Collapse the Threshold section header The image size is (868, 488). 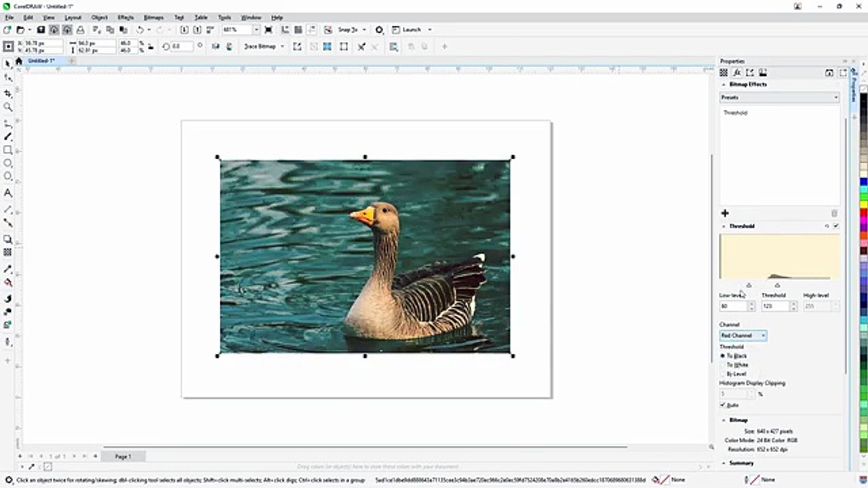[723, 226]
